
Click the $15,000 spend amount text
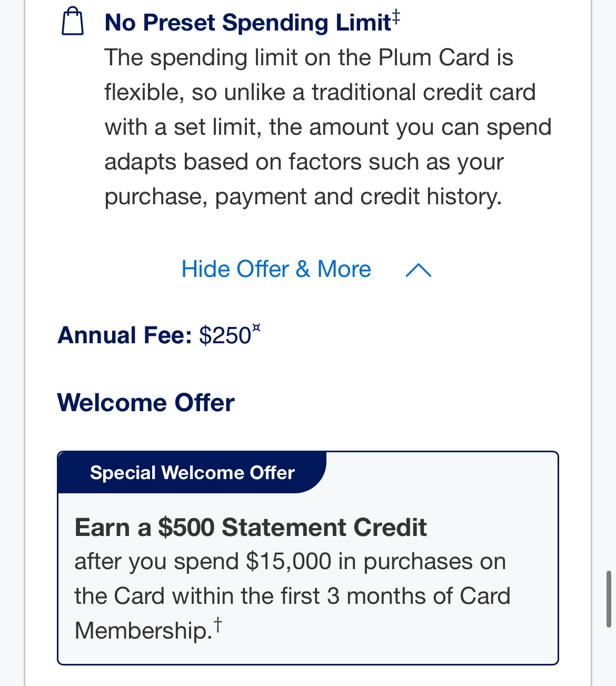click(x=289, y=562)
